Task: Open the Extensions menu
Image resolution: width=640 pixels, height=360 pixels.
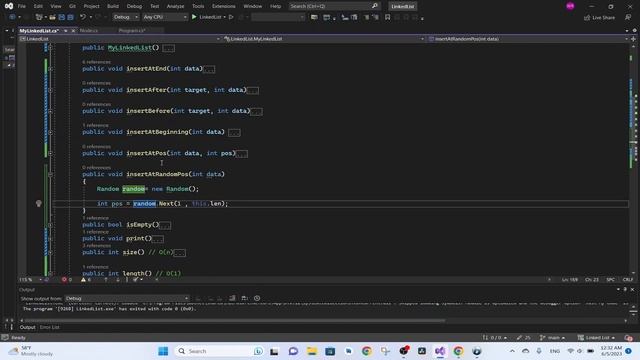Action: tap(224, 6)
